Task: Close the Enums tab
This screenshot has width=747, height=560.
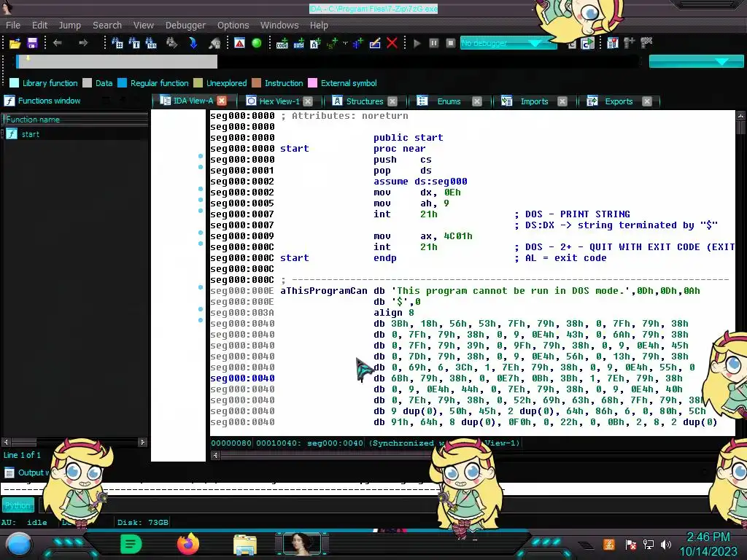Action: pyautogui.click(x=476, y=101)
